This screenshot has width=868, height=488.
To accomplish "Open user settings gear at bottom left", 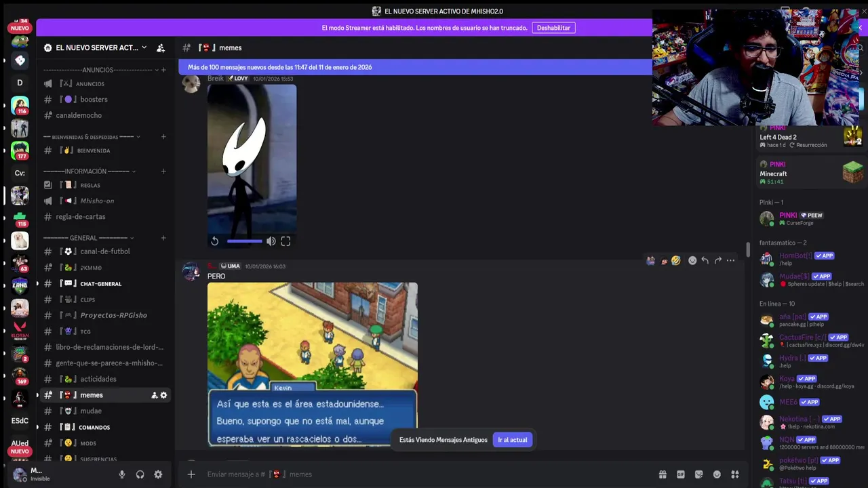I will click(158, 474).
